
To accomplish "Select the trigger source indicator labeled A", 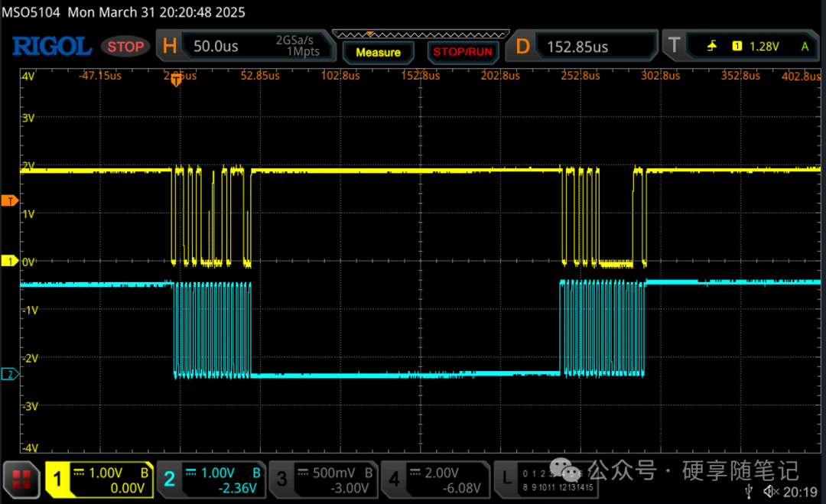I will click(805, 45).
